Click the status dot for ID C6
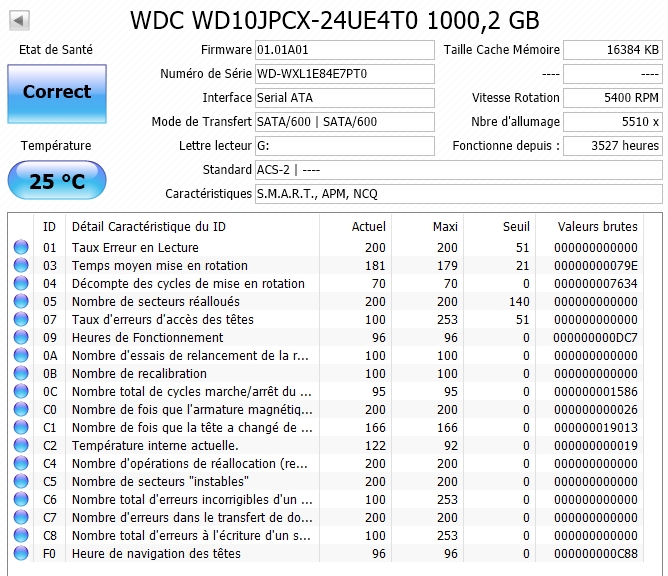 point(21,499)
